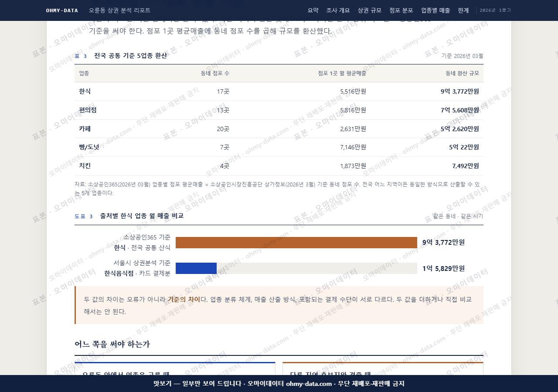The height and width of the screenshot is (392, 558).
Task: Click the 2,631만원 average sales cell
Action: click(x=353, y=129)
